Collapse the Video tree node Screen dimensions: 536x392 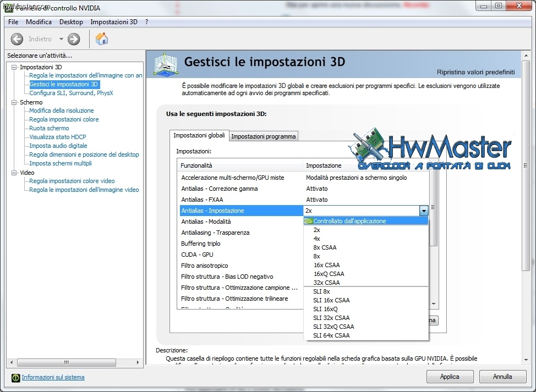[x=14, y=173]
